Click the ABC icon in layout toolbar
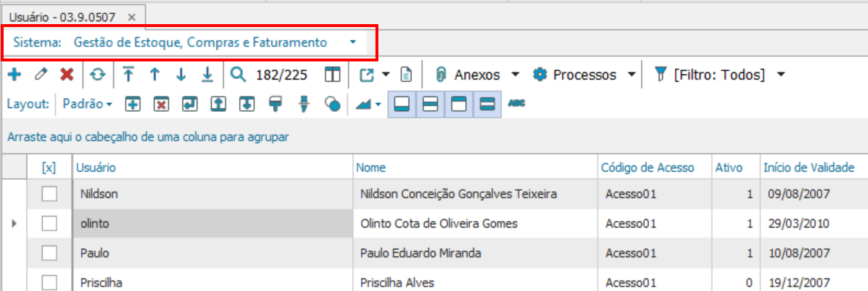Image resolution: width=868 pixels, height=291 pixels. (x=516, y=103)
